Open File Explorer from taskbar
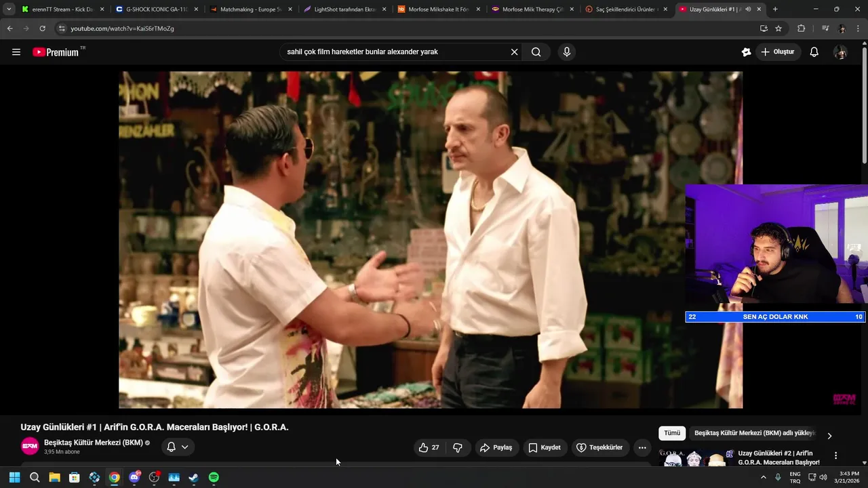 (54, 477)
